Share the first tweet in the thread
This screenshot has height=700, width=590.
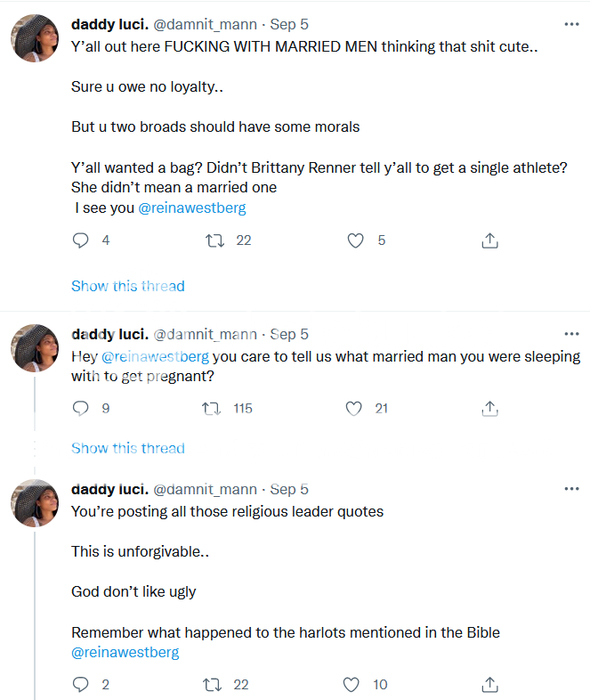coord(489,240)
